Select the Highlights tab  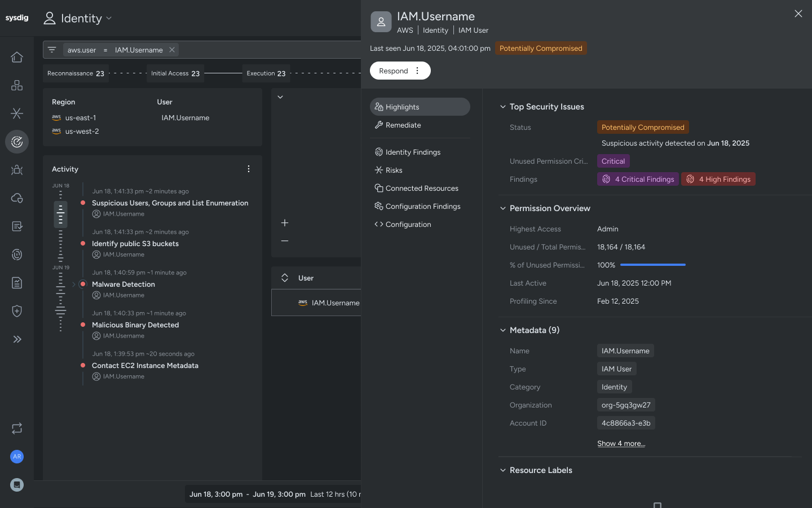(x=420, y=107)
